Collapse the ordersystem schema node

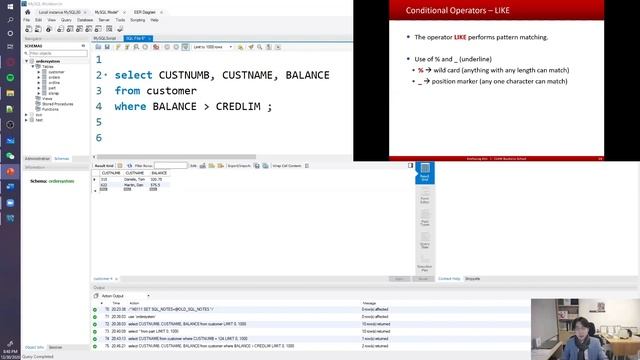pos(27,61)
